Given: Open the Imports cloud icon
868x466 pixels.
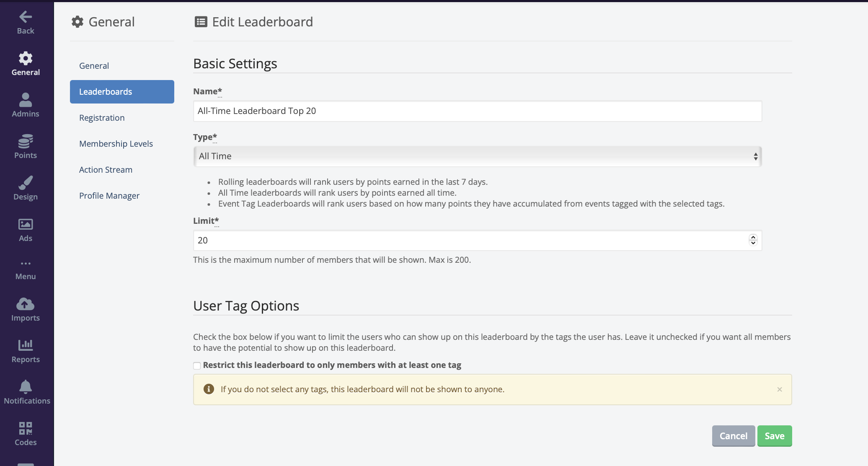Looking at the screenshot, I should pos(26,304).
